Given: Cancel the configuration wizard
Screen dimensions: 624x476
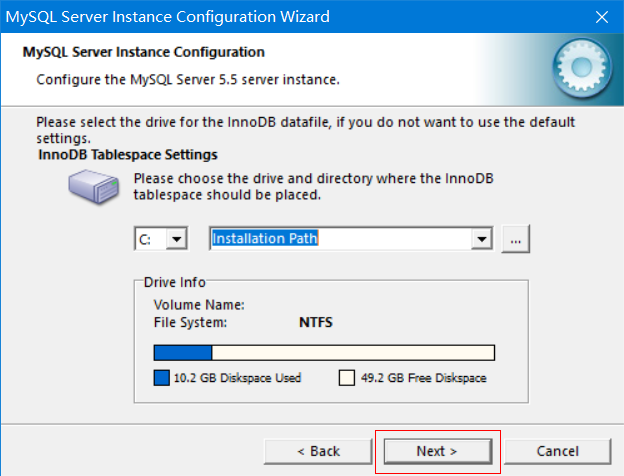Looking at the screenshot, I should 558,451.
